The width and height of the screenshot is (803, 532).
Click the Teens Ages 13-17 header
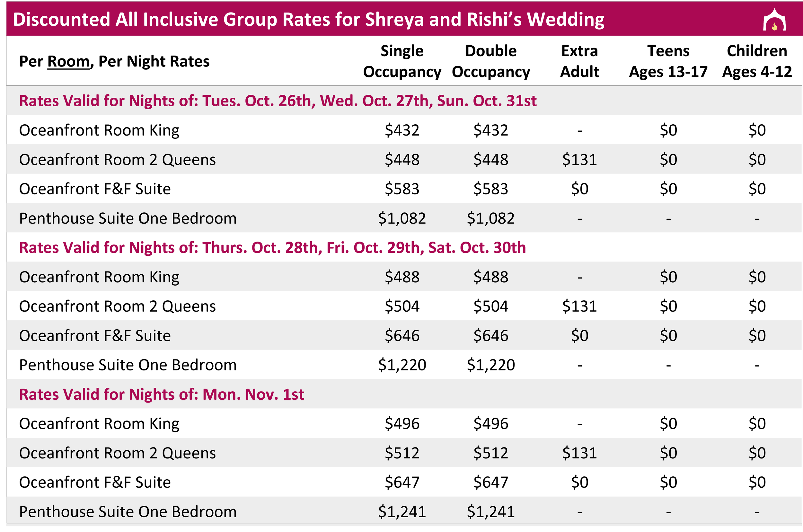(x=668, y=61)
